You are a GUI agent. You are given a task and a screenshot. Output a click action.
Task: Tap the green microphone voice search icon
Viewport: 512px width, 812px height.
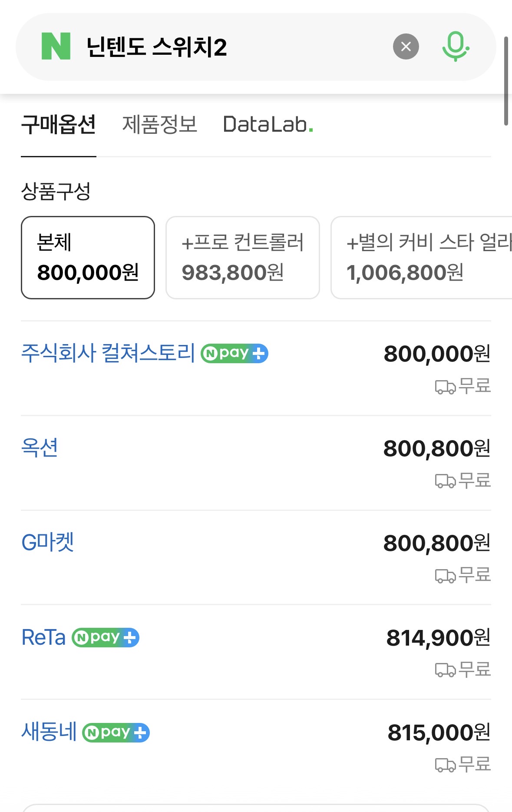[455, 46]
